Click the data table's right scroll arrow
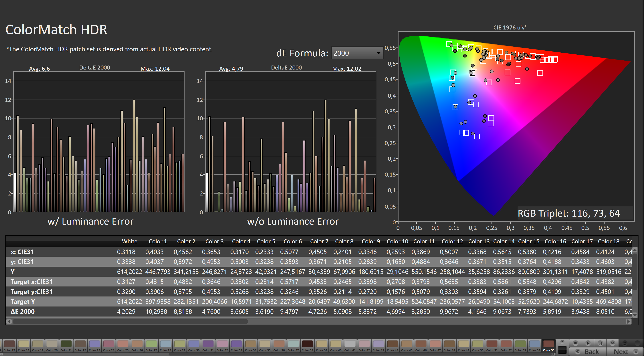The height and width of the screenshot is (356, 644). tap(629, 321)
